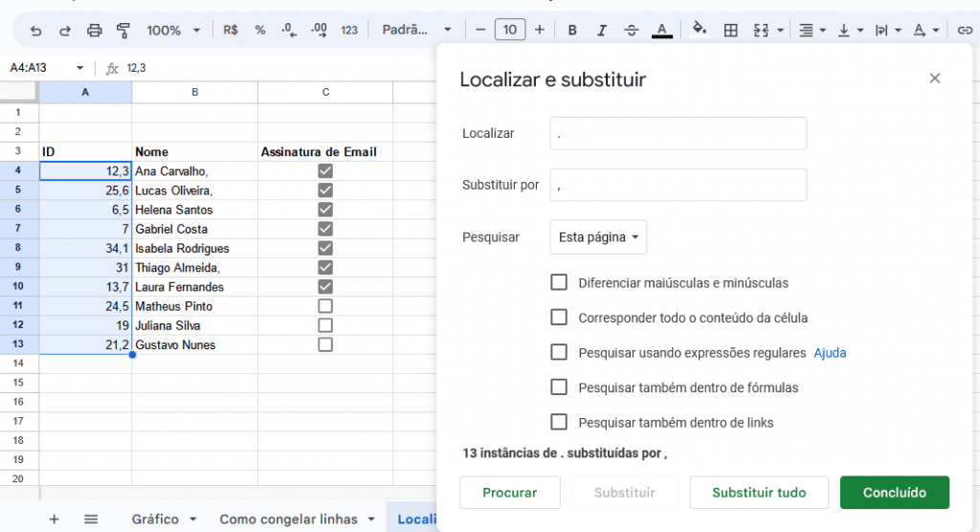Toggle bold formatting
The image size is (980, 532).
click(x=572, y=30)
